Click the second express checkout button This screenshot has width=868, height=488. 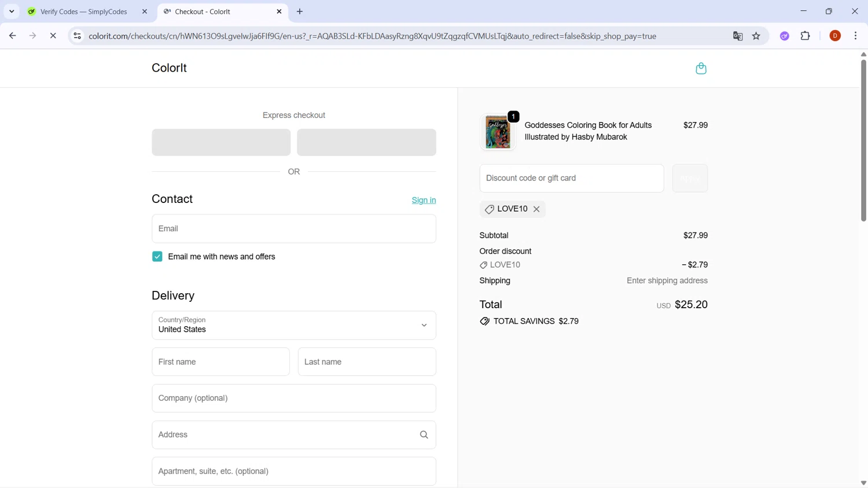pos(366,142)
